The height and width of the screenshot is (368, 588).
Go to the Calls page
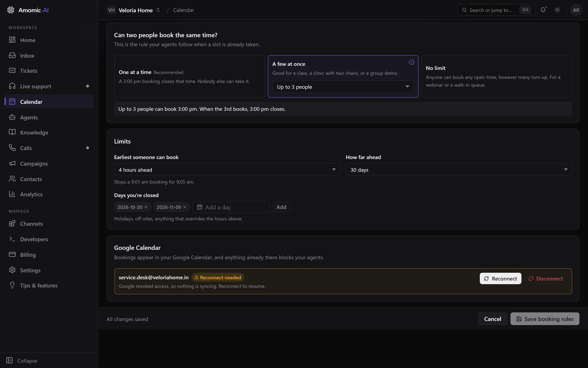[49, 148]
